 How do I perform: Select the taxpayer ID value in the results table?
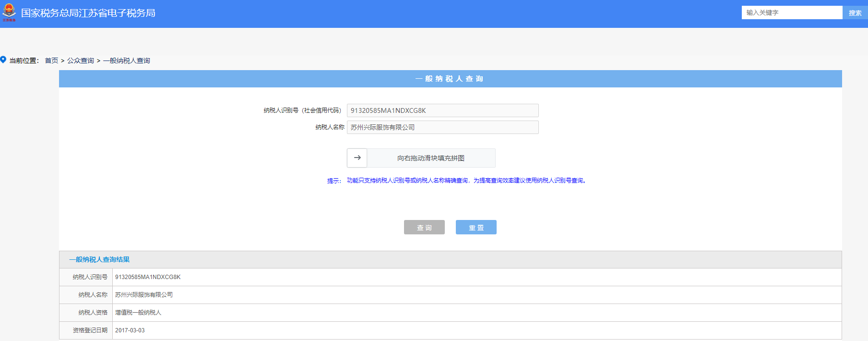click(x=148, y=277)
